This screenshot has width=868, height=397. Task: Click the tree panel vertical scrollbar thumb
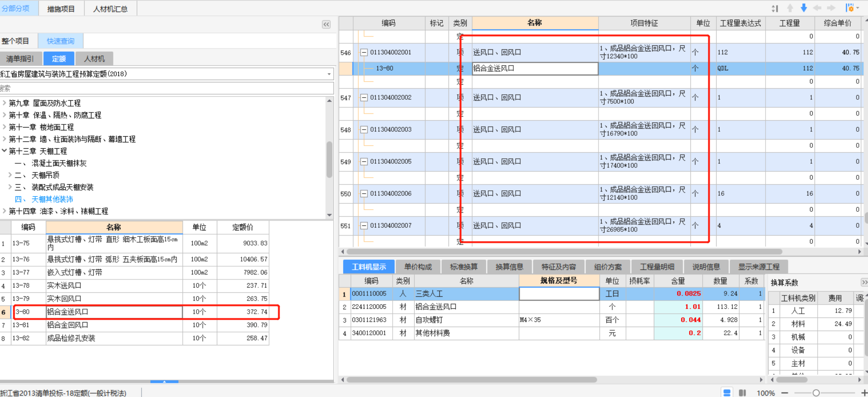tap(329, 160)
